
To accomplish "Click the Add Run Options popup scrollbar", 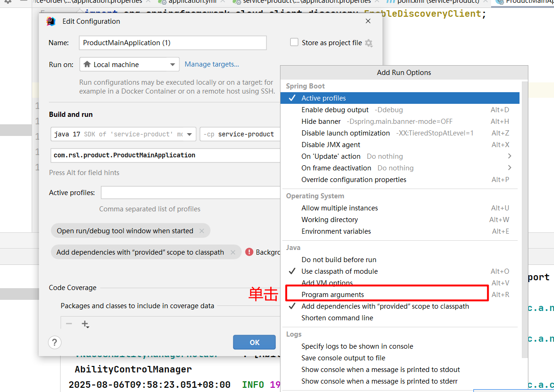I will [x=524, y=219].
